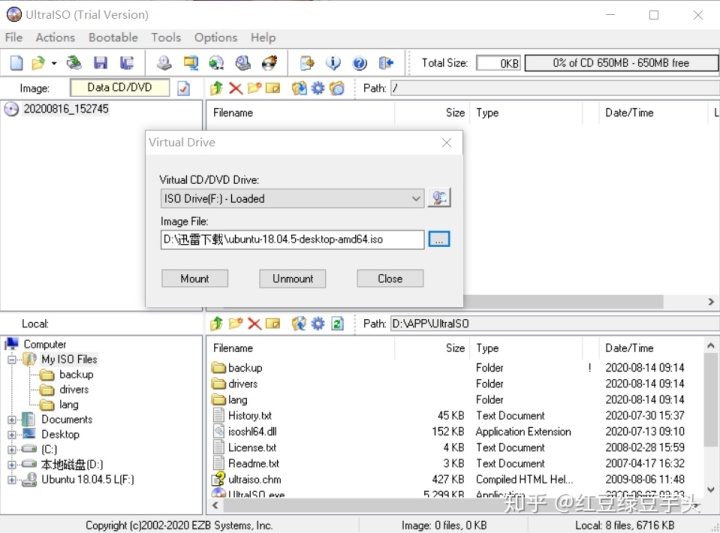Click the Save floppy disk icon
The height and width of the screenshot is (533, 720).
click(100, 63)
